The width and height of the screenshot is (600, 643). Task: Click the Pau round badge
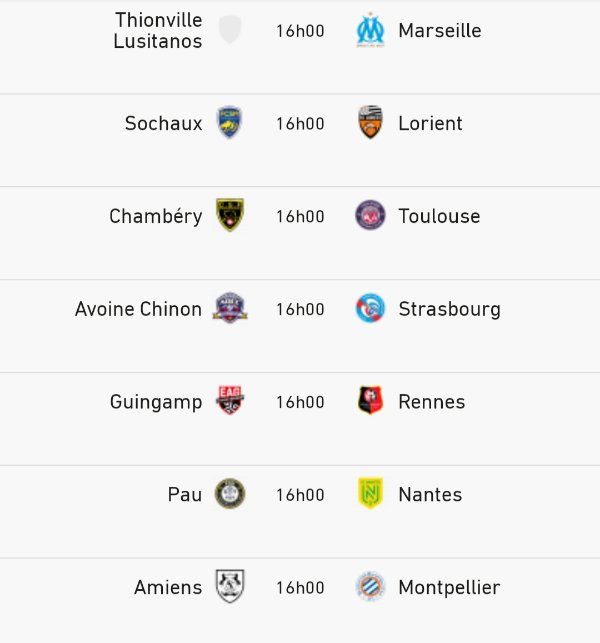point(230,494)
